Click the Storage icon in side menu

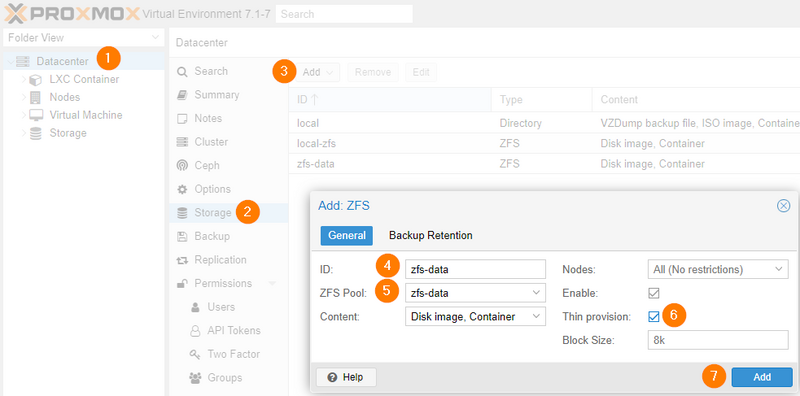[x=182, y=213]
